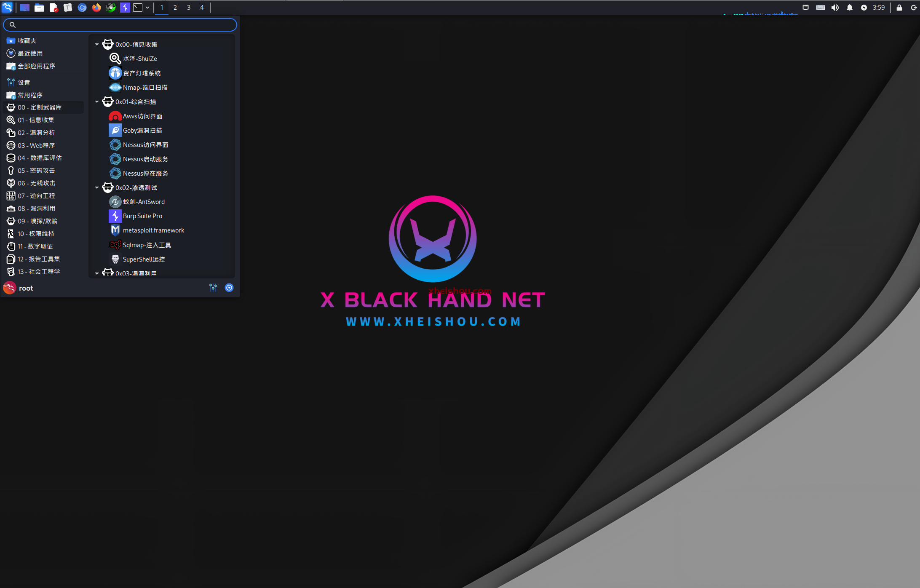Click the volume icon in system tray
Screen dimensions: 920x588
point(835,8)
